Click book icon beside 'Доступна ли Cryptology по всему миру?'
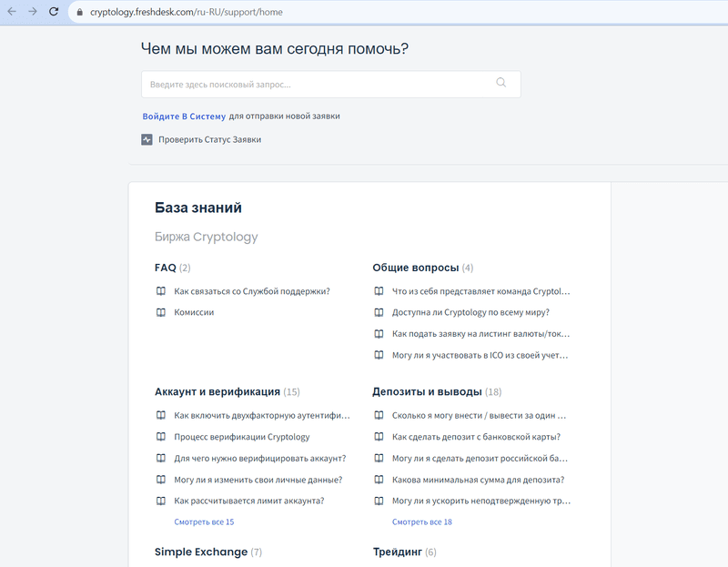The height and width of the screenshot is (567, 728). [x=379, y=312]
